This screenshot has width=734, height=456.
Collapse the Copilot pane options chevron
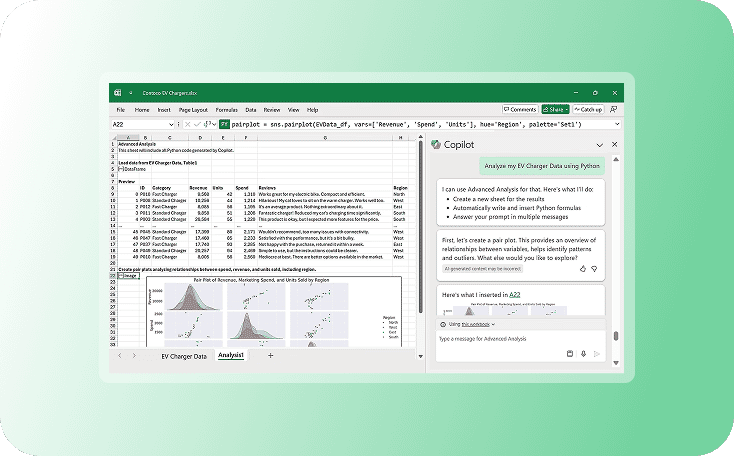click(600, 145)
